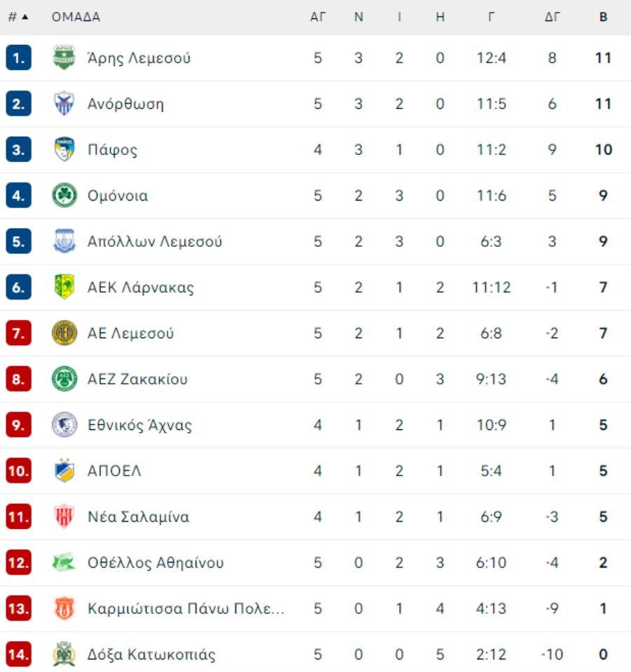Open the Νέα Σαλαμίνα striped crest
Screen dimensions: 631x672
pos(65,516)
